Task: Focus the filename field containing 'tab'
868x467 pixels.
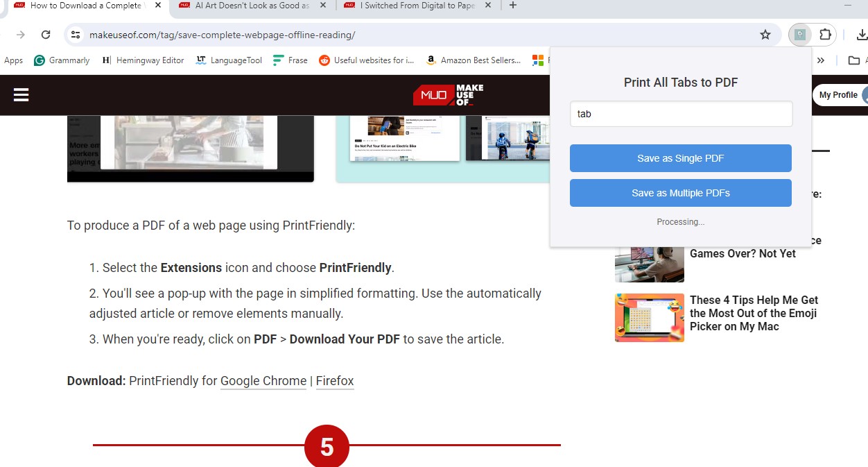Action: click(681, 114)
